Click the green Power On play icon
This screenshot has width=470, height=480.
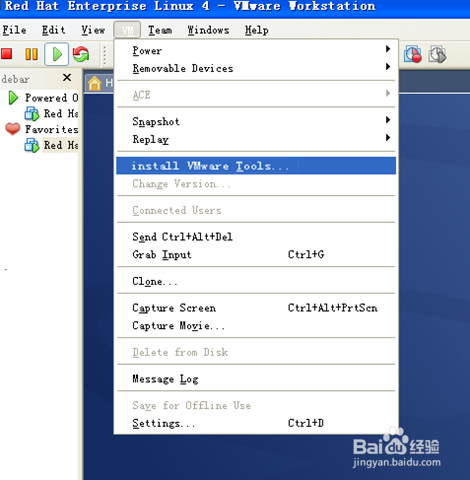(57, 54)
